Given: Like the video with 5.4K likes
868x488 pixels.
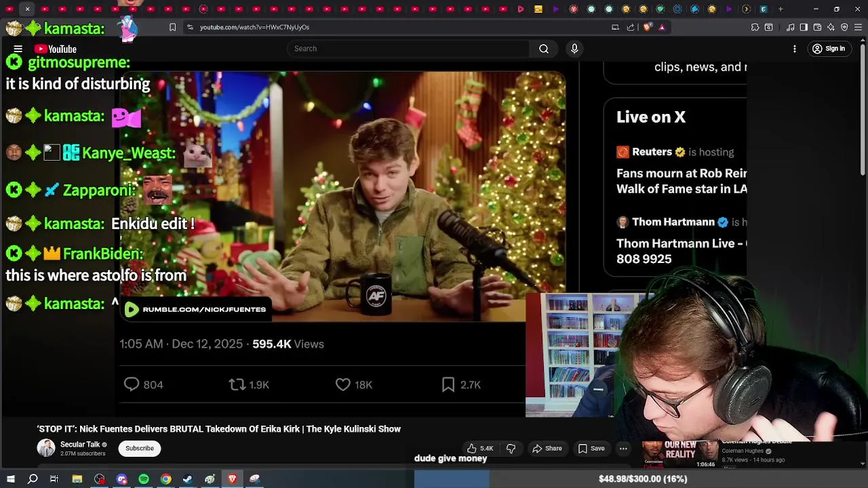Looking at the screenshot, I should pyautogui.click(x=480, y=448).
